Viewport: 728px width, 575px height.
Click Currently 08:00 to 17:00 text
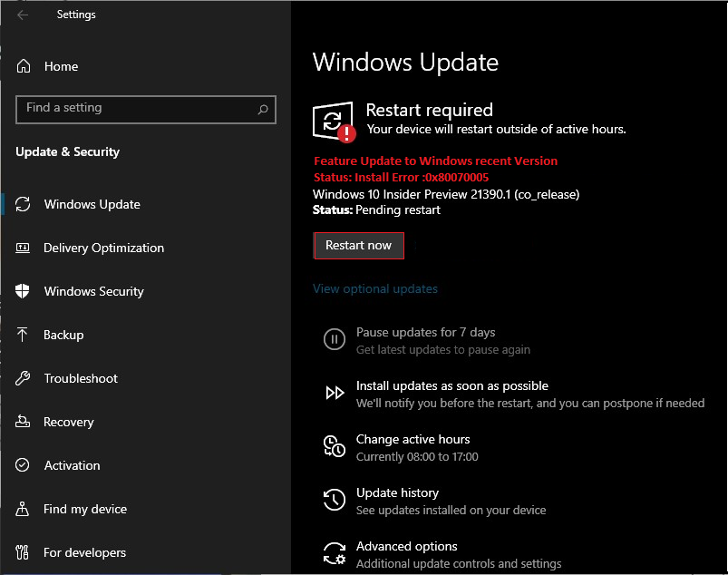tap(417, 457)
